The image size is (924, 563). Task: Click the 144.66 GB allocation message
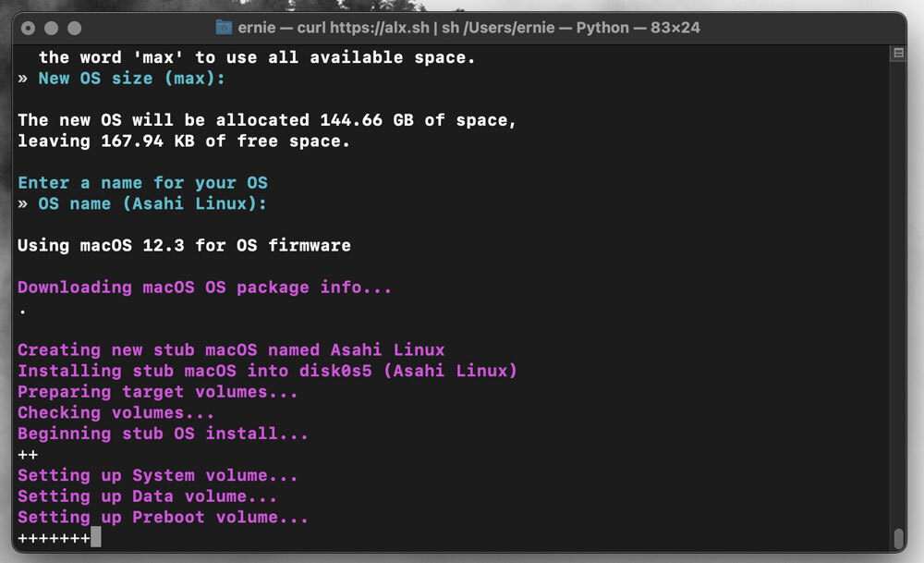tap(267, 119)
